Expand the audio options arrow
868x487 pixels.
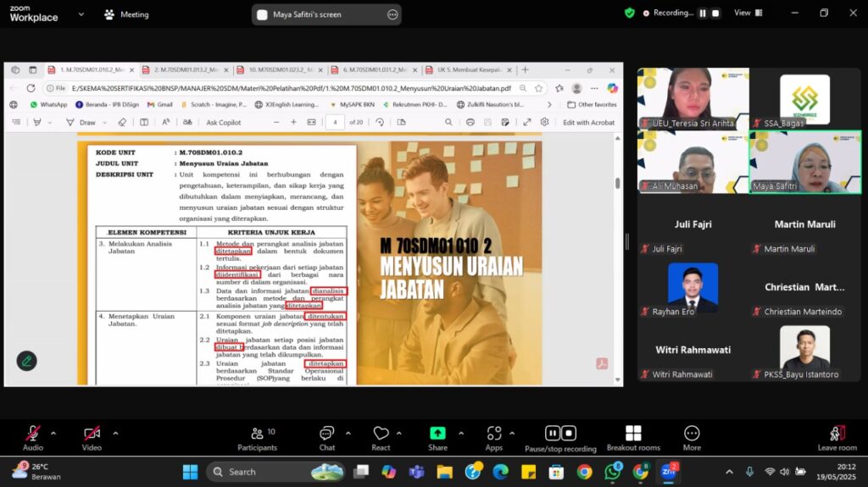53,433
